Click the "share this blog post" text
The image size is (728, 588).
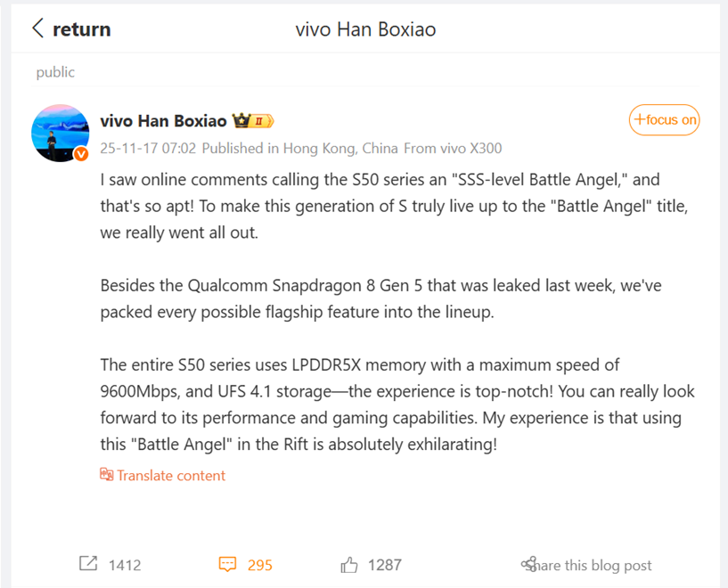(593, 565)
